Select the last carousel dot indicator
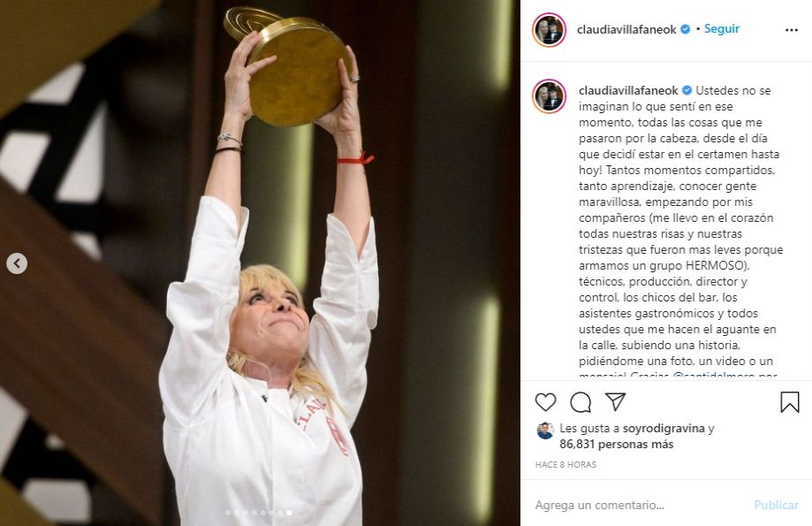 289,513
